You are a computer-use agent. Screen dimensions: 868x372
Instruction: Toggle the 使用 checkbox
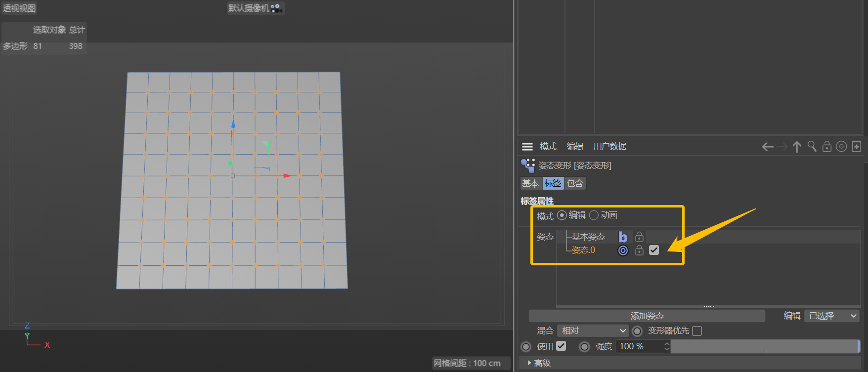(561, 346)
